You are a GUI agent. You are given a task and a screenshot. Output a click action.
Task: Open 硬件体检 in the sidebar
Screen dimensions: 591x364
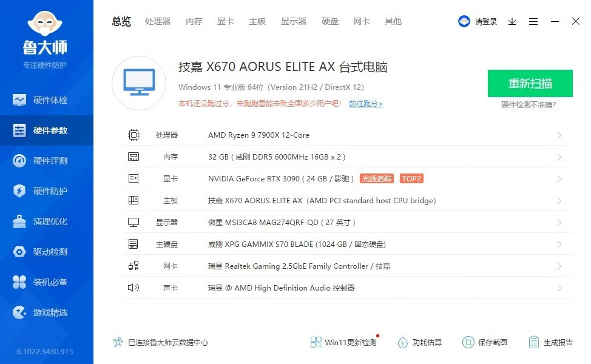47,100
